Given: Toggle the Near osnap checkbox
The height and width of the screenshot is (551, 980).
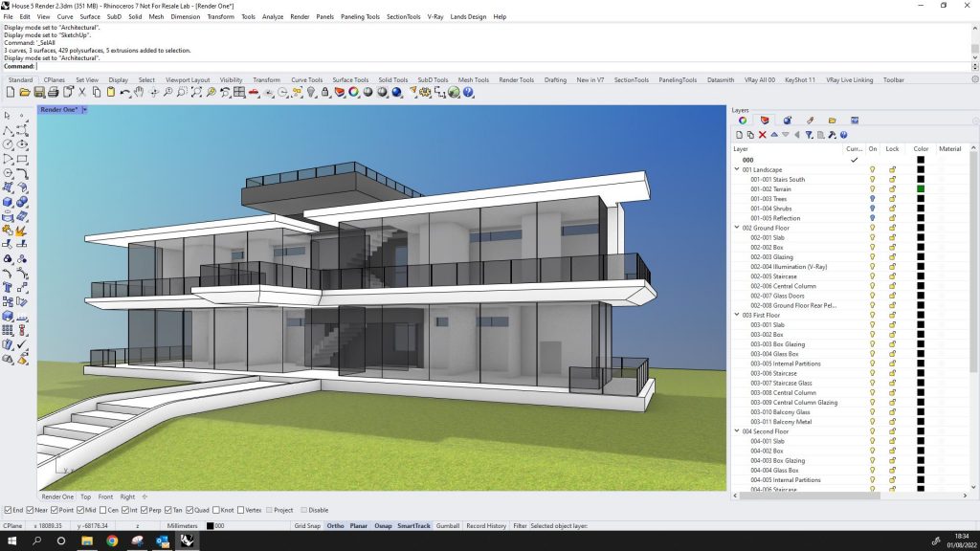Looking at the screenshot, I should click(x=30, y=511).
